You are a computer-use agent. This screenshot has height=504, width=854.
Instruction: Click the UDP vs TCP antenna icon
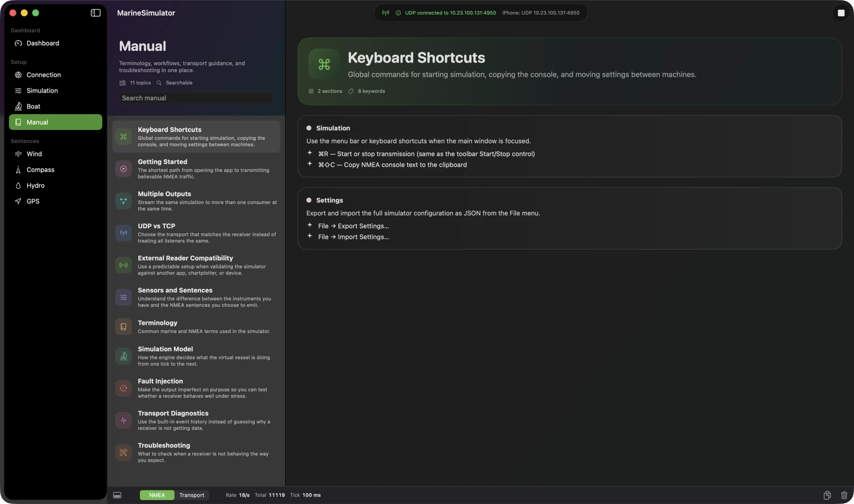pos(124,233)
